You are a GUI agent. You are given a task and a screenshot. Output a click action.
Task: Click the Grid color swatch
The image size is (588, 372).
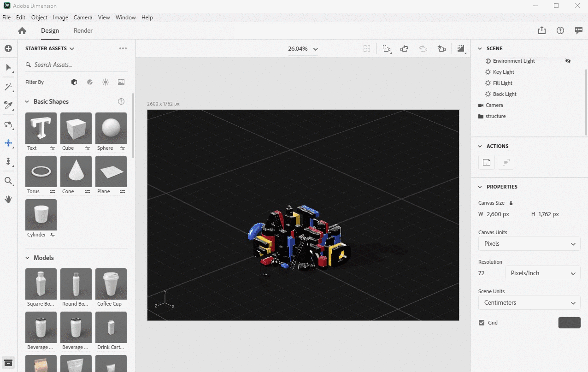569,322
